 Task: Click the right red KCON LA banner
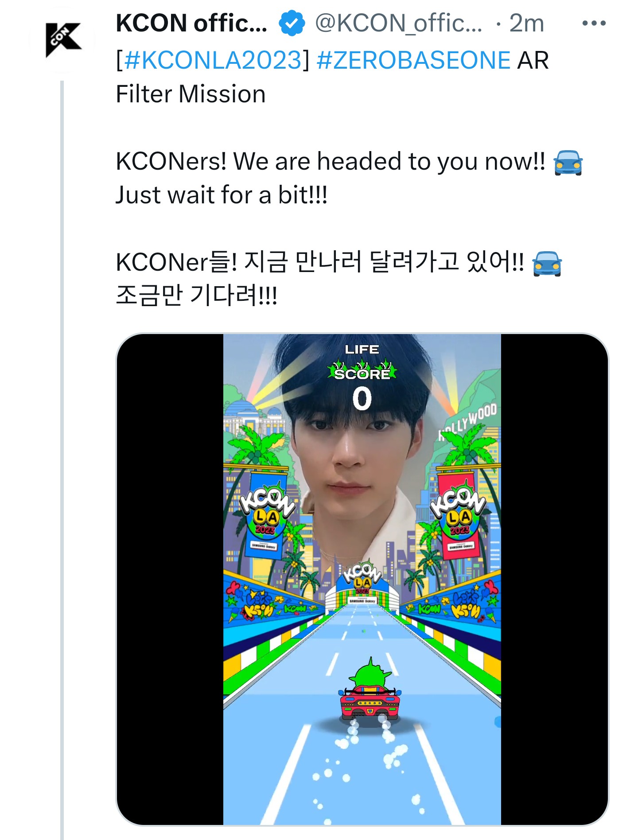point(459,516)
